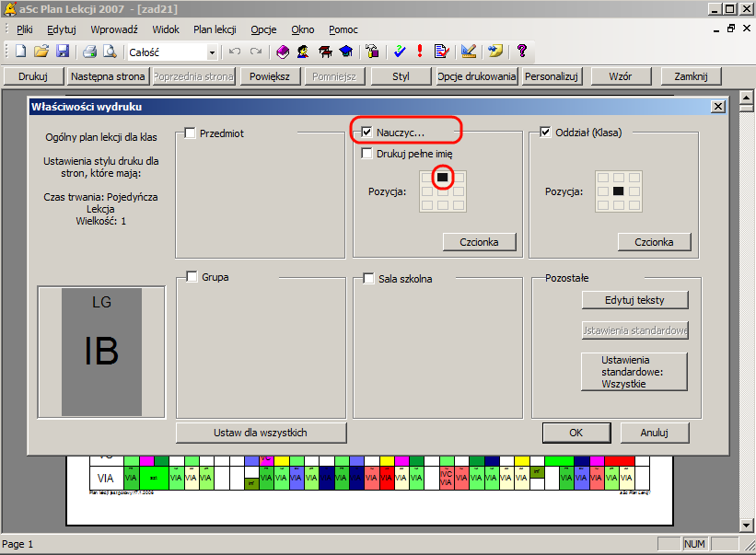Image resolution: width=756 pixels, height=555 pixels.
Task: Set teacher position to center cell
Action: (443, 191)
